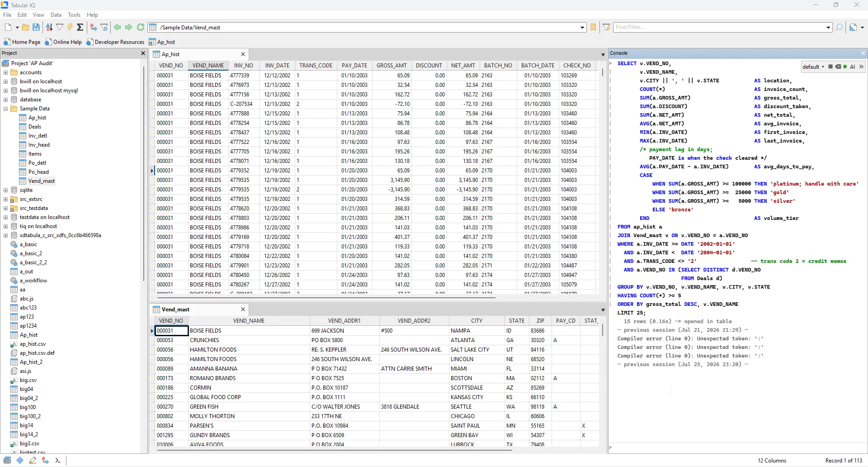Open the Data menu
Viewport: 868px width, 467px height.
56,15
